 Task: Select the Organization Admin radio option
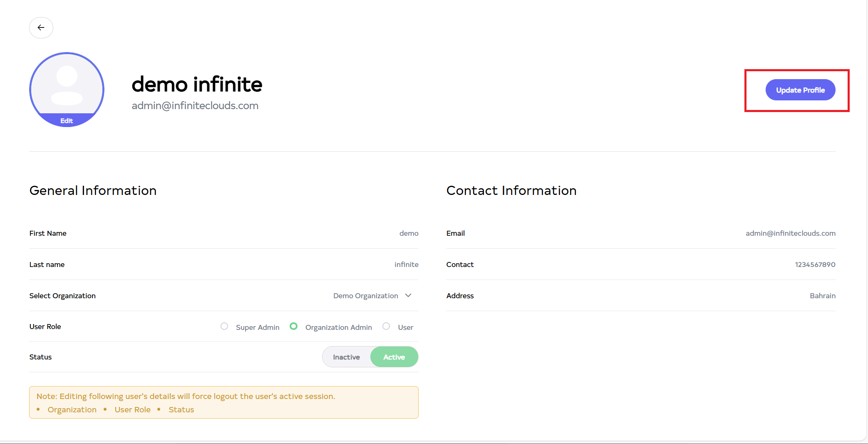[294, 327]
